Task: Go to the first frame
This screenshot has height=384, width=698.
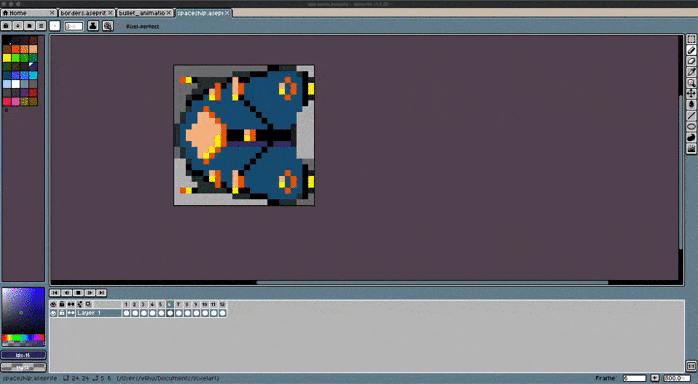Action: tap(55, 293)
